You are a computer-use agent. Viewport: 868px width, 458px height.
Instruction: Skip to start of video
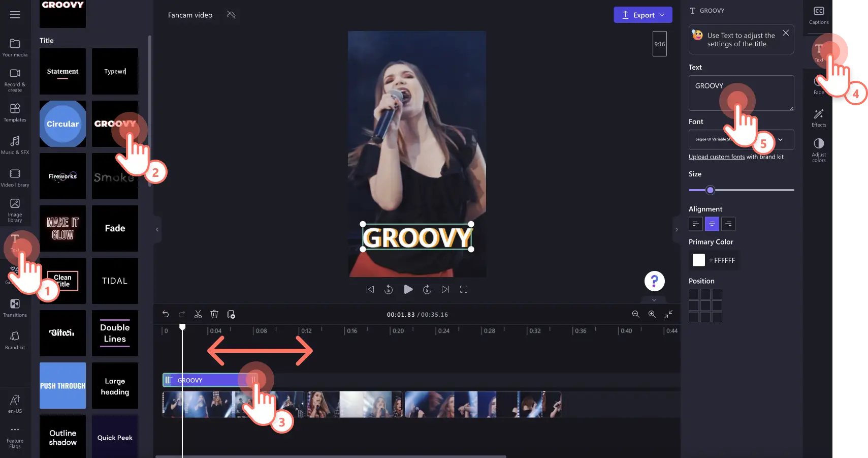pyautogui.click(x=370, y=289)
